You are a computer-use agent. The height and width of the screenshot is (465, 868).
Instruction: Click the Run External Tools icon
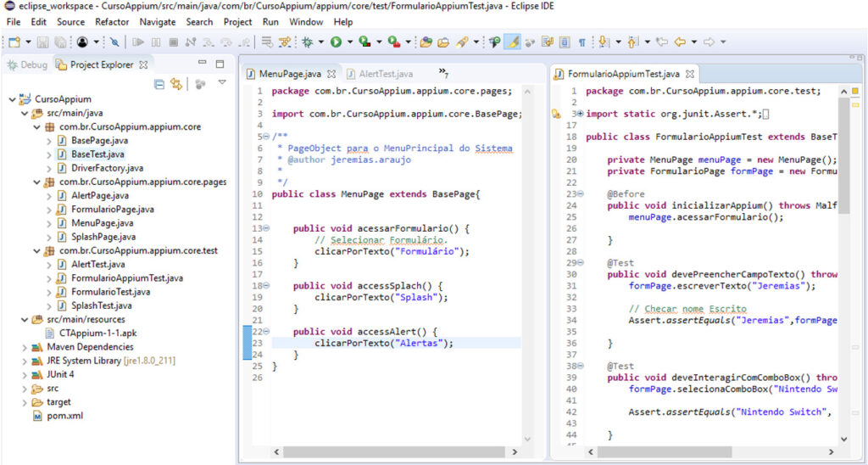393,42
